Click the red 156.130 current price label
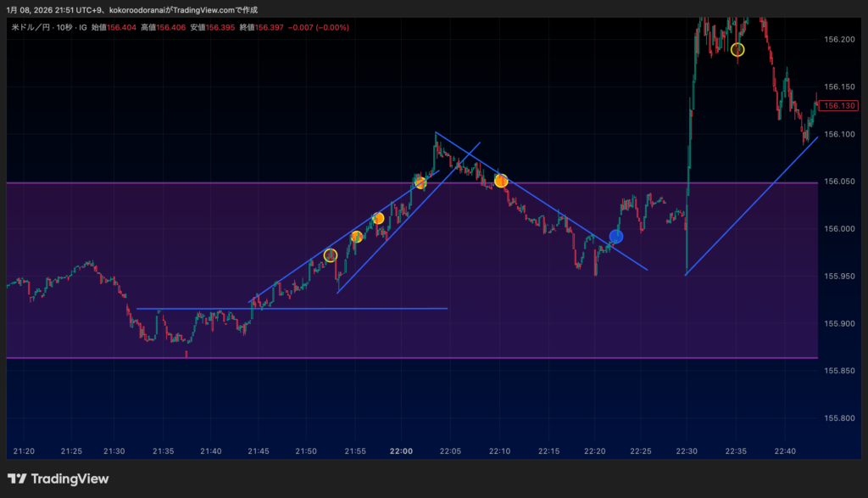The image size is (868, 498). click(x=840, y=106)
